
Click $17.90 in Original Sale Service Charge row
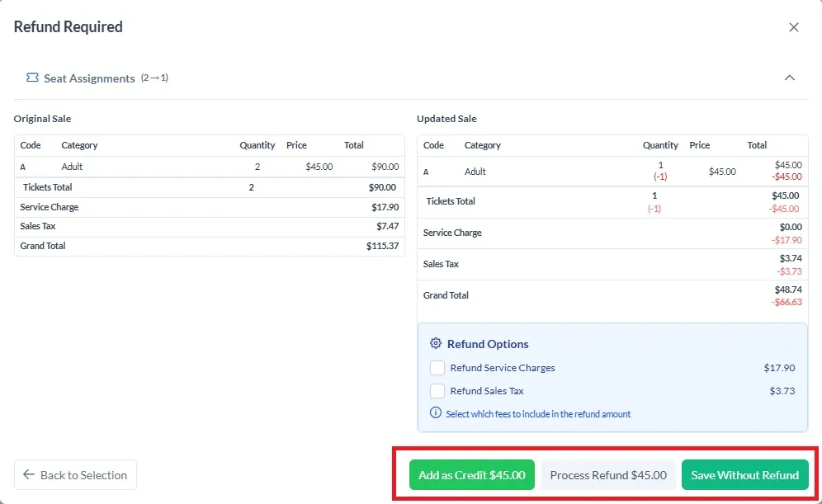click(x=385, y=207)
